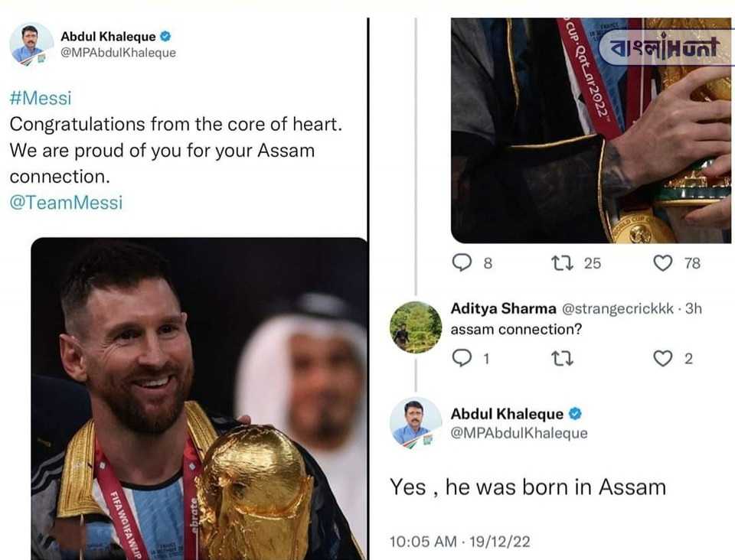
Task: Open Abdul Khaleque's profile picture in the top tweet
Action: (31, 44)
